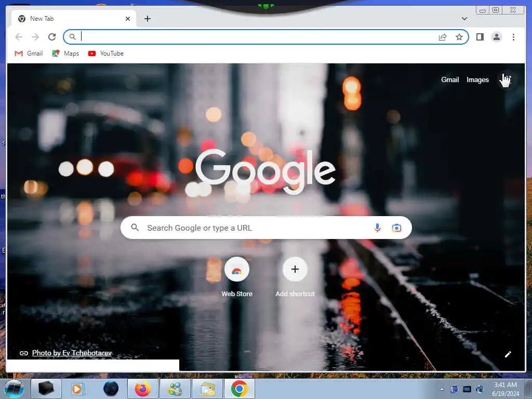This screenshot has width=532, height=399.
Task: Open Chrome three-dot menu
Action: coord(513,37)
